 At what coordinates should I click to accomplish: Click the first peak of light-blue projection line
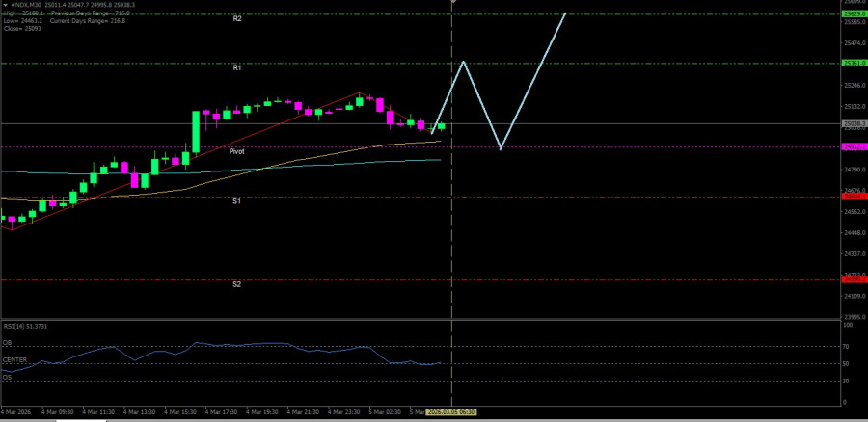coord(464,62)
